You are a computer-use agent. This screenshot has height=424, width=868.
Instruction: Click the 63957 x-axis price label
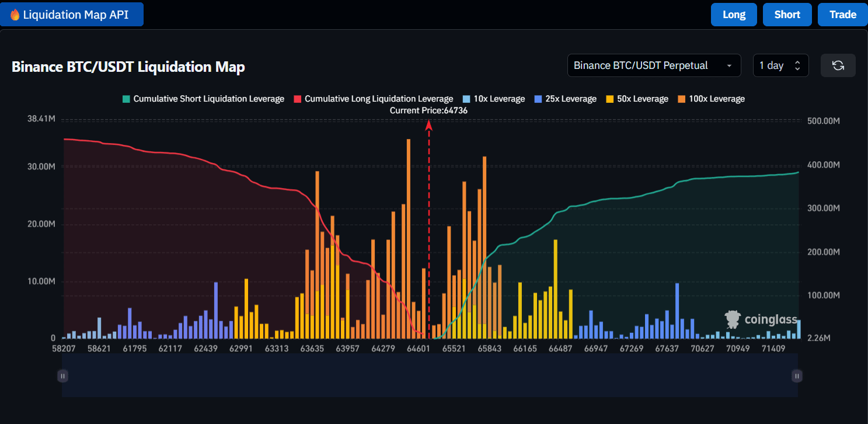347,349
